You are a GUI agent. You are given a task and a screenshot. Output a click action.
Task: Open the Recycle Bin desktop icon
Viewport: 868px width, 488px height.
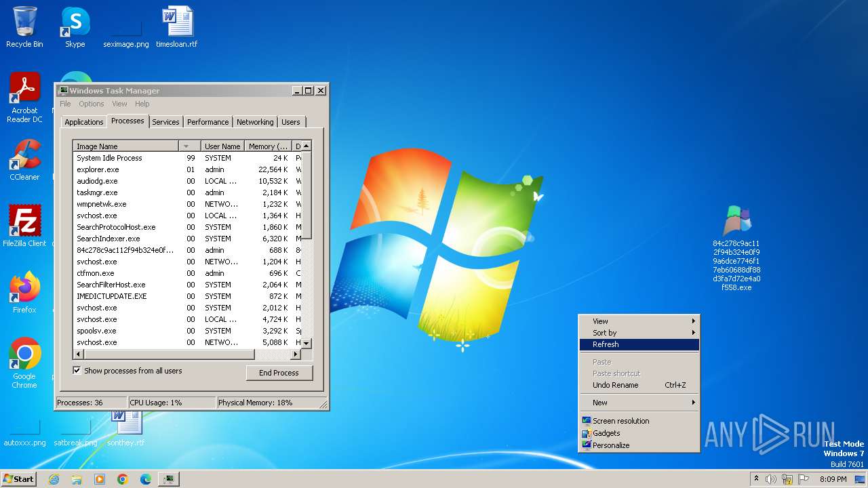point(24,27)
